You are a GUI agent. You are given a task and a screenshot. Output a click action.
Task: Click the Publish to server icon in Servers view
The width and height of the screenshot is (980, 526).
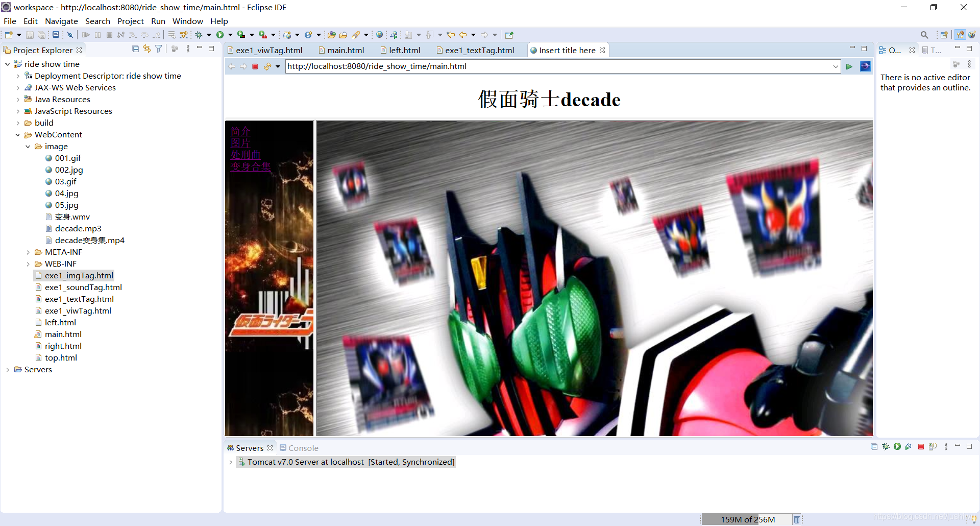933,447
